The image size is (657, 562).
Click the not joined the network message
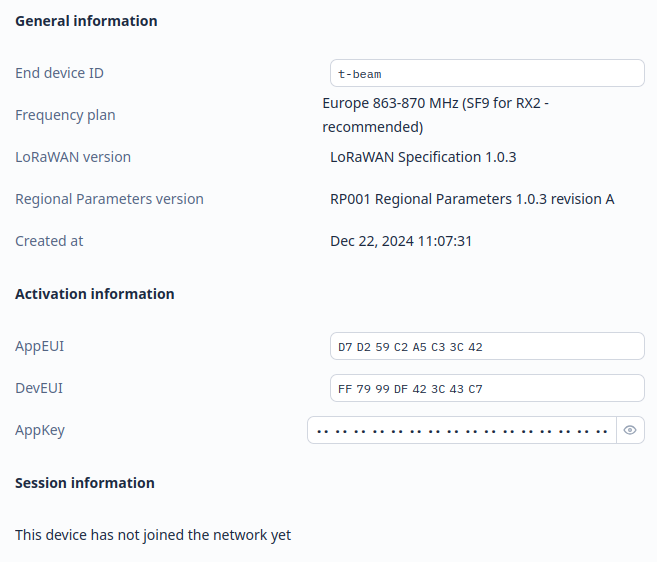tap(153, 535)
